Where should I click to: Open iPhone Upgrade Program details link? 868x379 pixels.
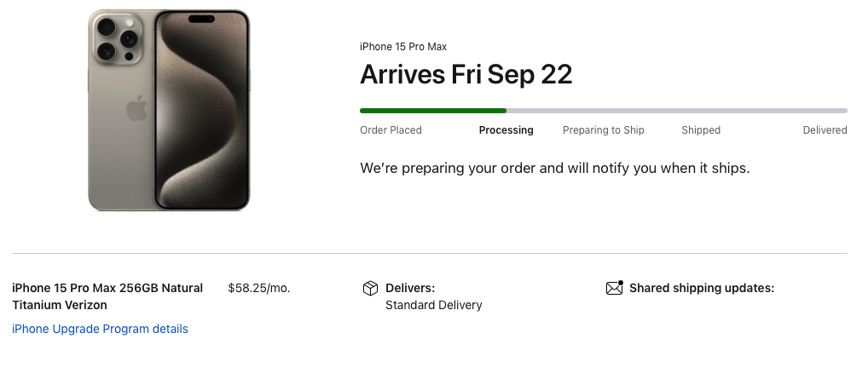coord(100,329)
